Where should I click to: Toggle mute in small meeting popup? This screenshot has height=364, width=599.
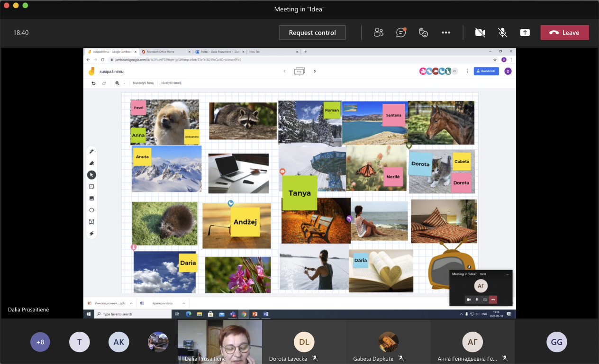(x=477, y=300)
